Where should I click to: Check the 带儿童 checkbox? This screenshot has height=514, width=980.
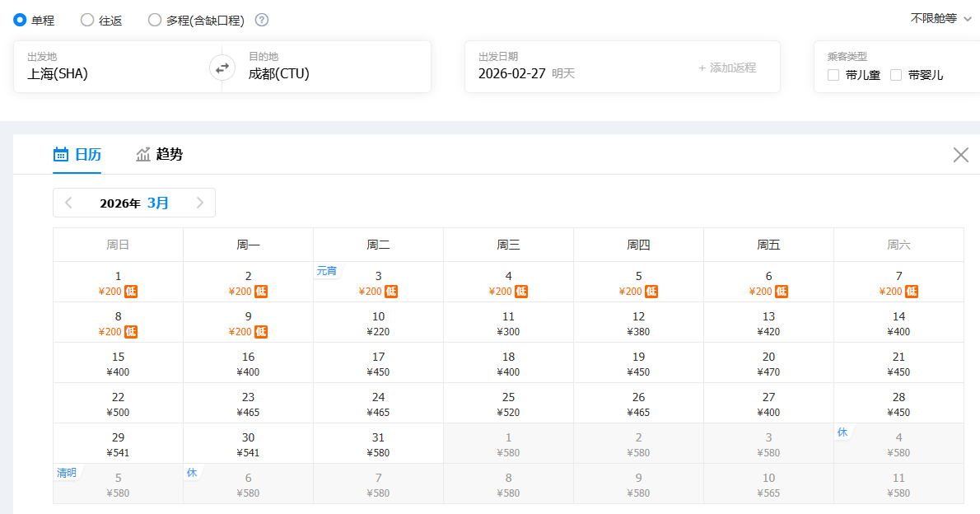[x=833, y=75]
